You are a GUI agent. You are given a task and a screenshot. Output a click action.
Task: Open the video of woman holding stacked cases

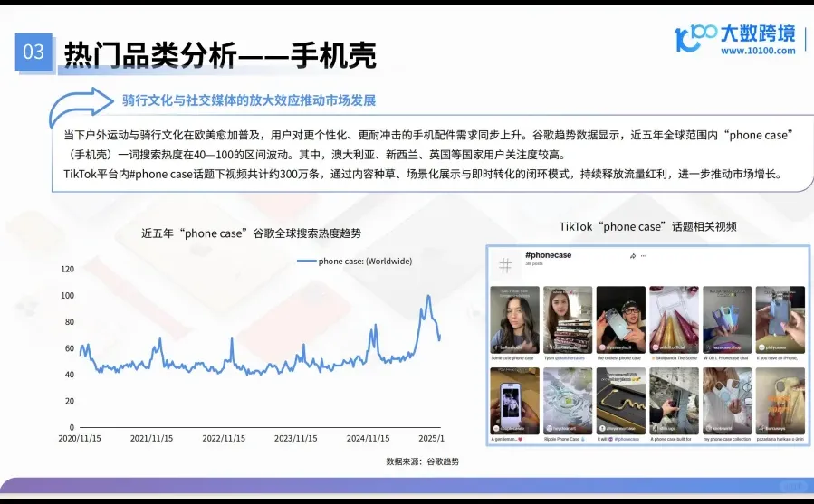click(x=568, y=319)
